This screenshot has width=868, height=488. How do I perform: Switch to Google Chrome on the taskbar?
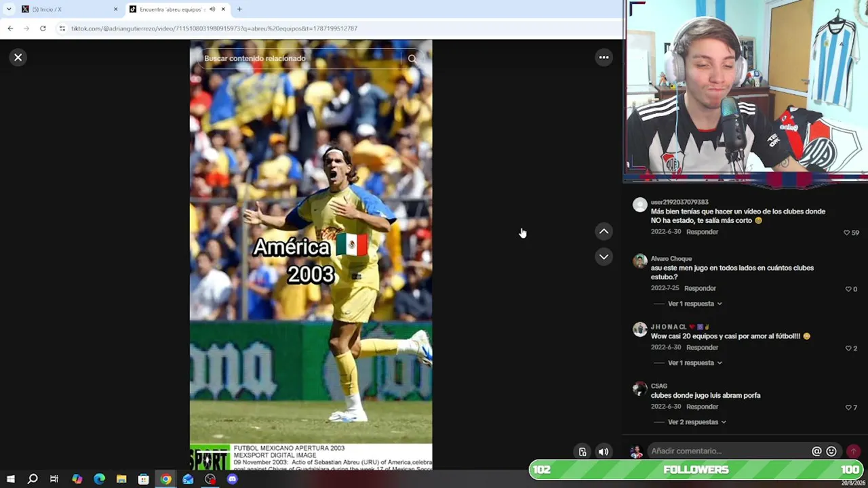tap(165, 479)
